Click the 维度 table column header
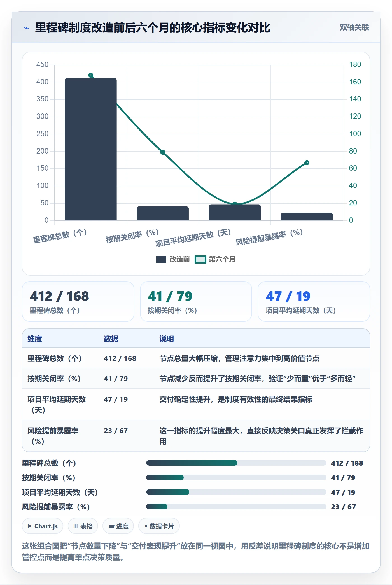 coord(35,339)
